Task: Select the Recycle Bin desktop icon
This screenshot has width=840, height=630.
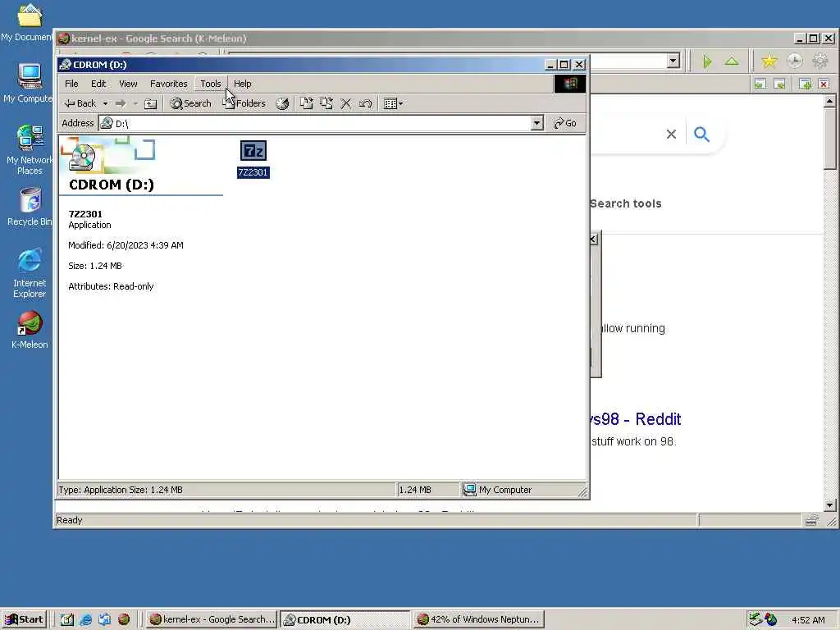Action: coord(30,207)
